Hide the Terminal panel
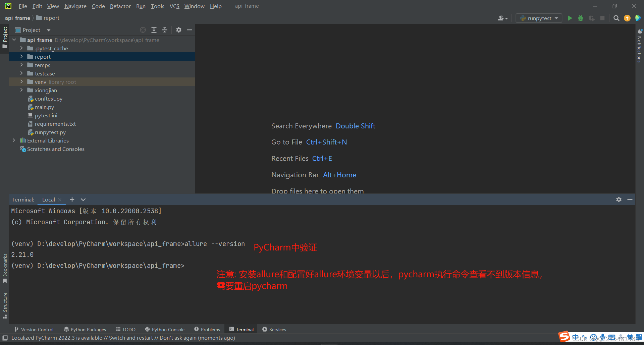Image resolution: width=644 pixels, height=345 pixels. pos(630,199)
